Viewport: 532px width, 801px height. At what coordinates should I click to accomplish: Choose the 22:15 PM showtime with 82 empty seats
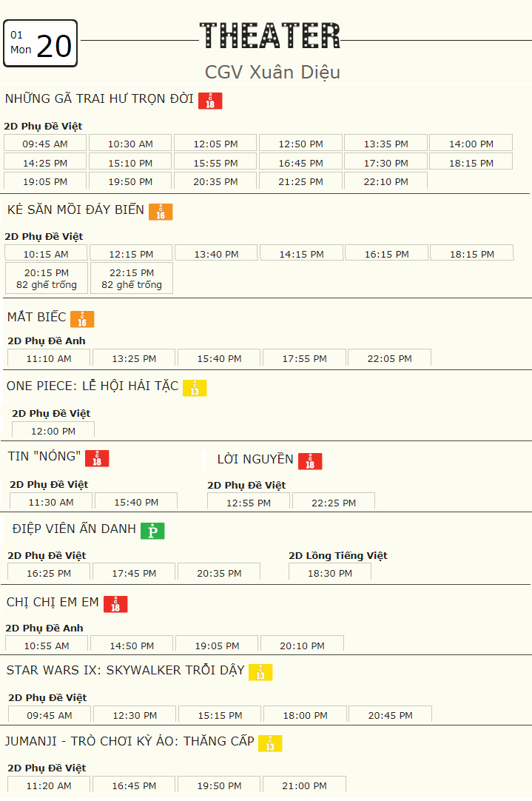click(132, 278)
